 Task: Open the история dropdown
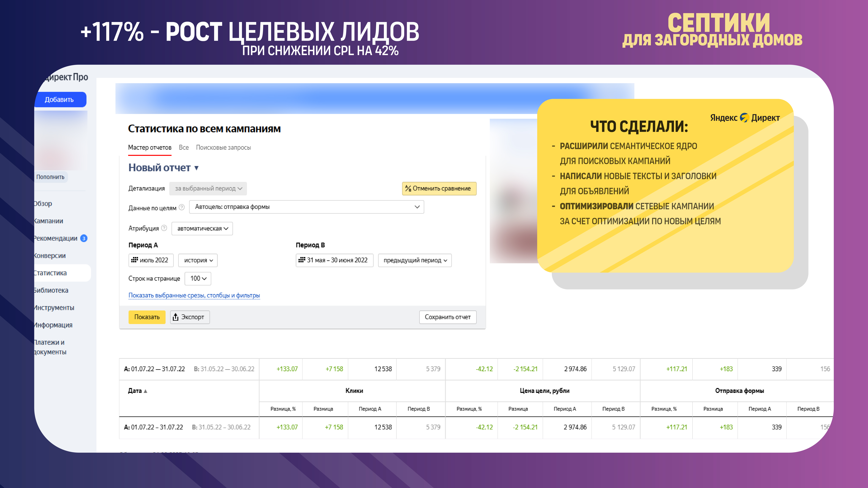click(x=198, y=260)
